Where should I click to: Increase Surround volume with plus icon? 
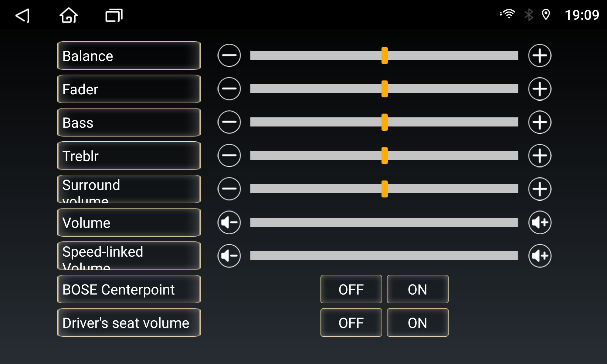pyautogui.click(x=540, y=189)
